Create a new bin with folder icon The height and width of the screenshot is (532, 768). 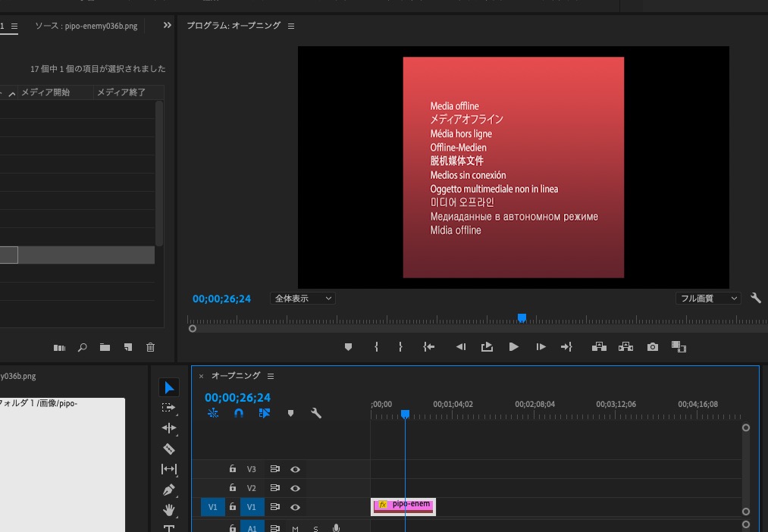(x=105, y=347)
